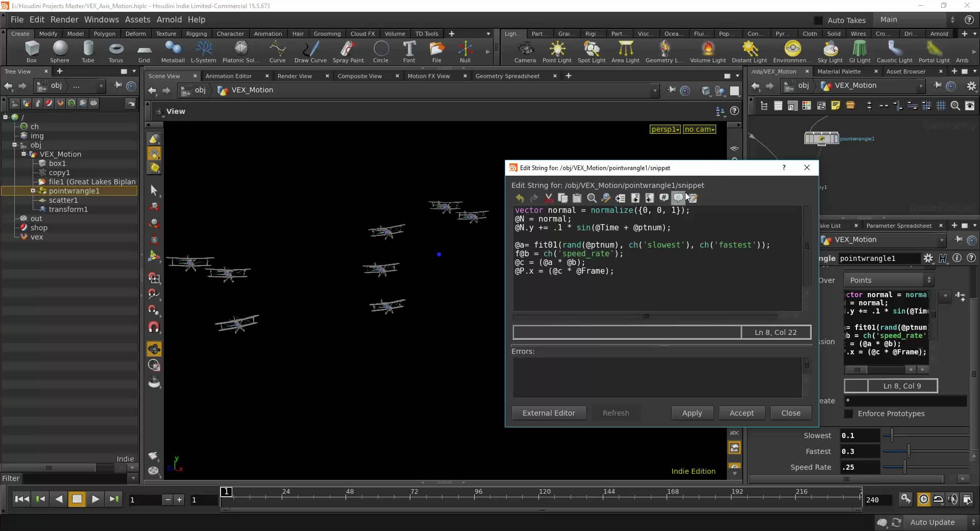Open the snippet in the External Editor
The image size is (980, 531).
click(549, 413)
